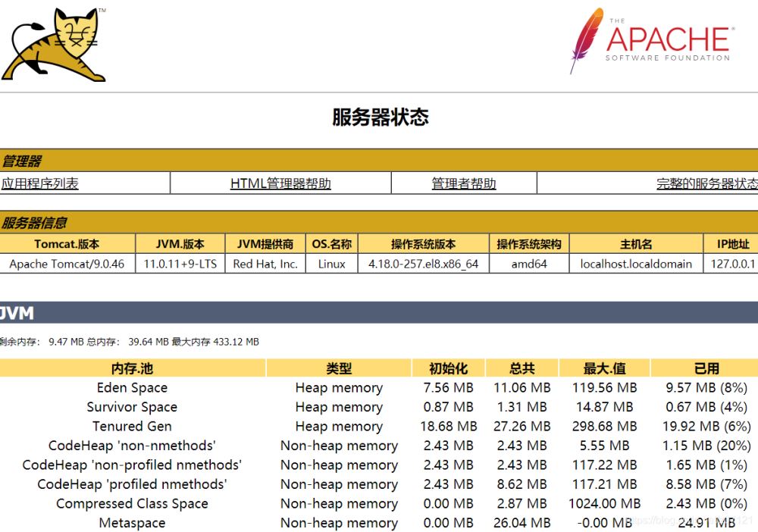Click the JVM.版本 column header
This screenshot has width=758, height=532.
[180, 244]
